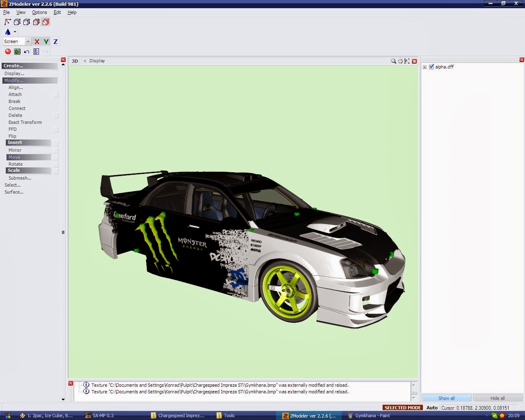Switch to Gymkhana - Paint in taskbar
The width and height of the screenshot is (525, 420).
point(372,415)
